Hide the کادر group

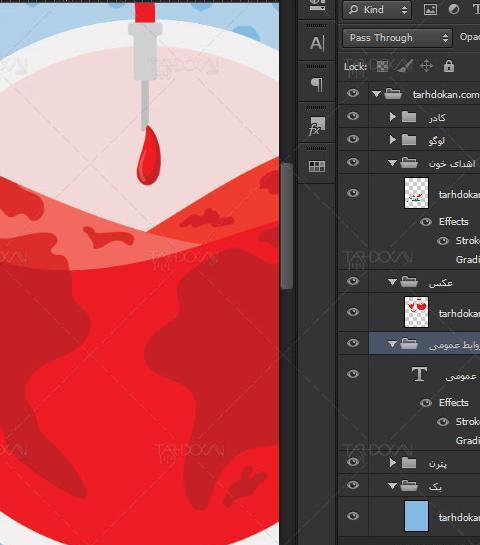point(353,116)
